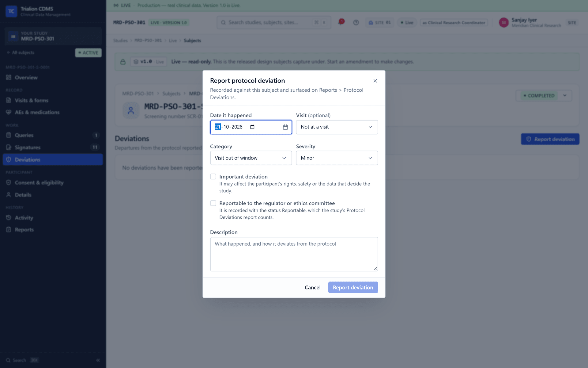
Task: Open Reports in sidebar
Action: [53, 230]
